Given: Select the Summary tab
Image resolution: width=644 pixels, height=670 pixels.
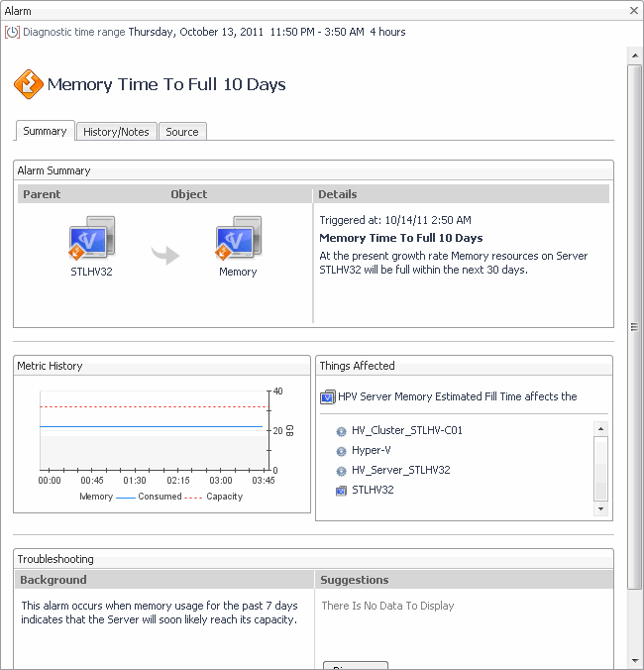Looking at the screenshot, I should point(45,131).
